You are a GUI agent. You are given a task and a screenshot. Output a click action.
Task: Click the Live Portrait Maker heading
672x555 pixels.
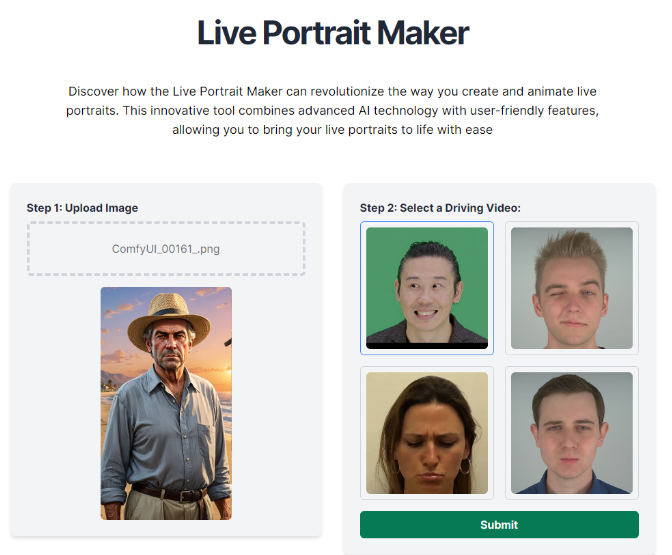click(333, 33)
